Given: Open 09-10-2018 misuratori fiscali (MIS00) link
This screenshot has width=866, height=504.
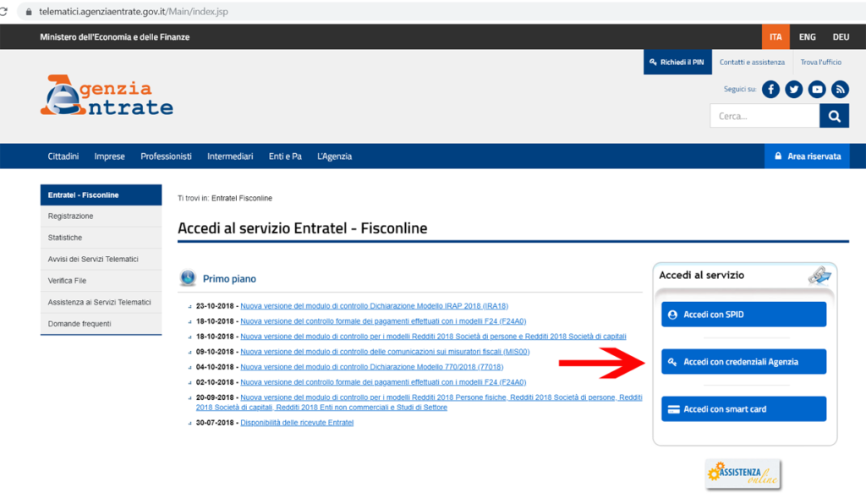Looking at the screenshot, I should click(x=385, y=352).
